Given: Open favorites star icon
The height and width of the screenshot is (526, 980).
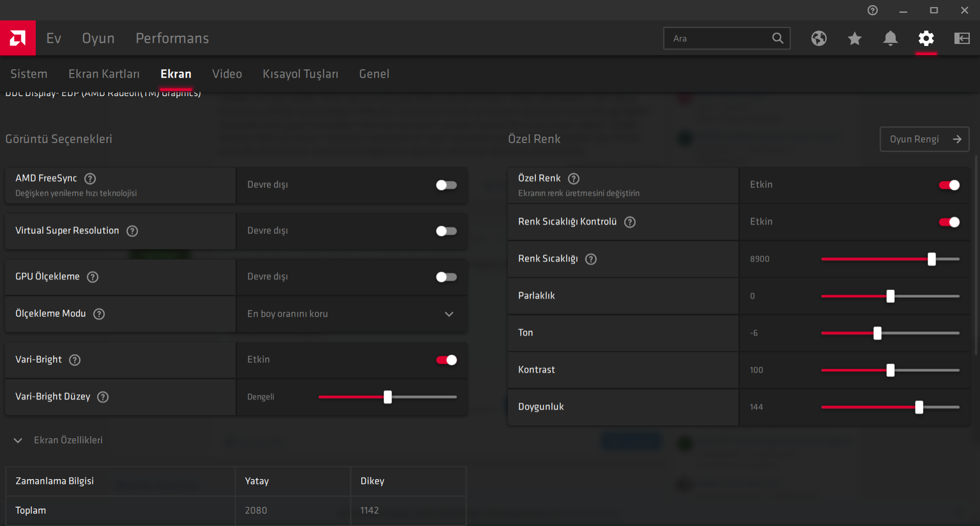Looking at the screenshot, I should pos(854,38).
